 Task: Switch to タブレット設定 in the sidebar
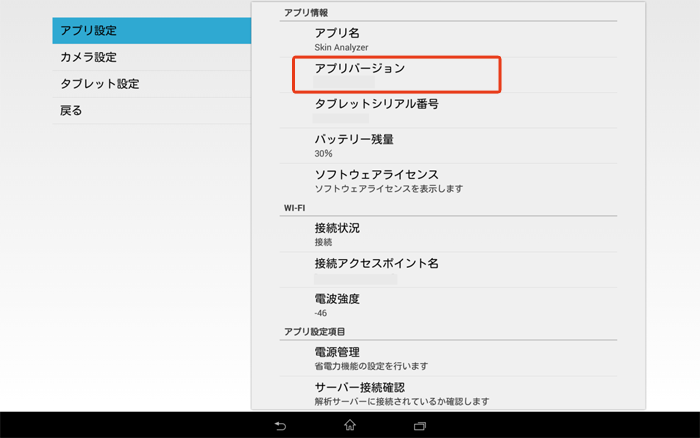[150, 84]
